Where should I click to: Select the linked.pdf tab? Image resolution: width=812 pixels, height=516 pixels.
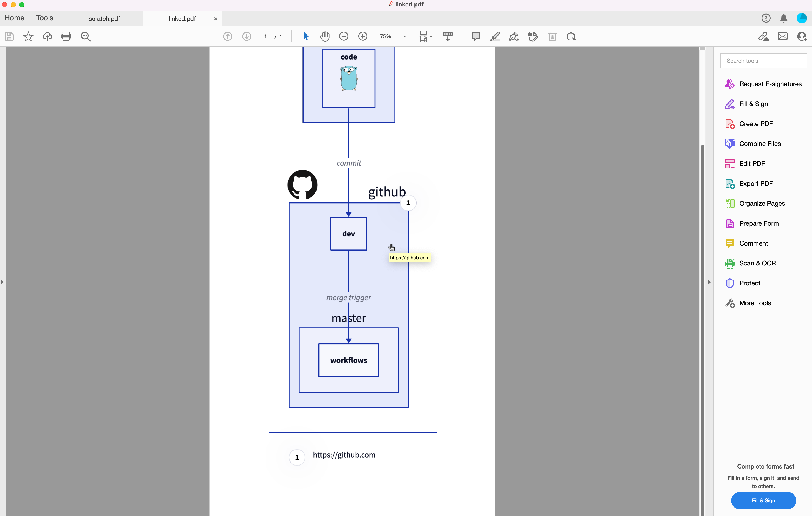point(182,19)
